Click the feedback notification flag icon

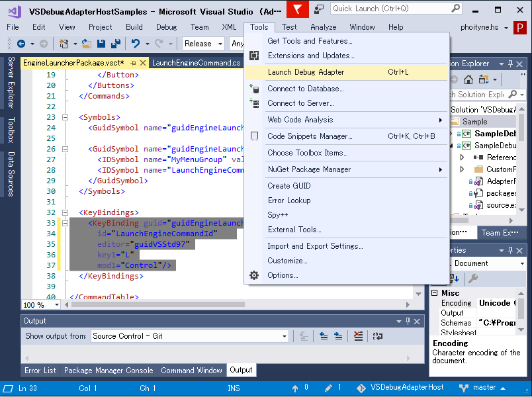click(x=297, y=9)
